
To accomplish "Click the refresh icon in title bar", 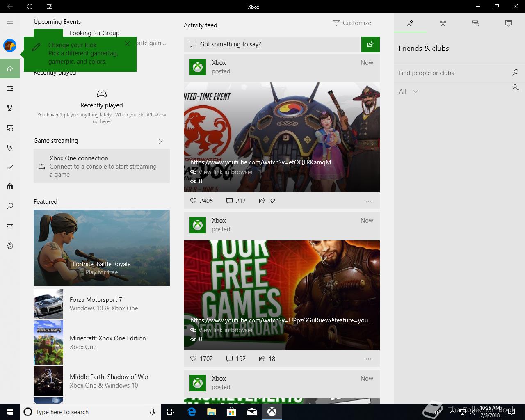I will (30, 7).
